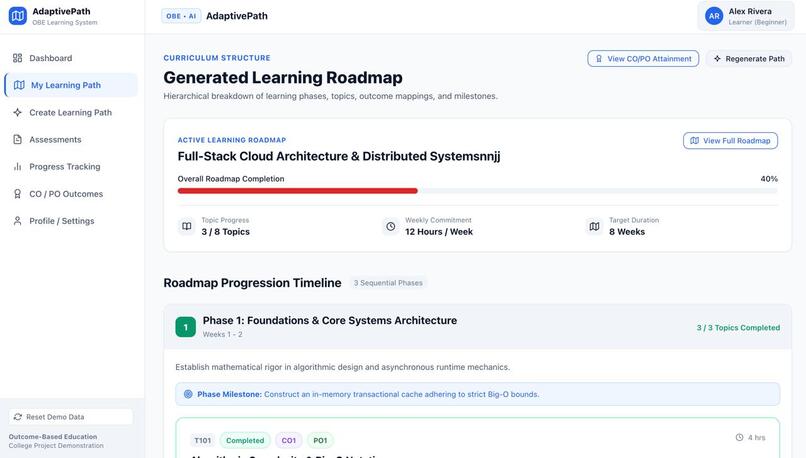Click the Reset Demo Data button
Screen dimensions: 806x458
pyautogui.click(x=71, y=417)
